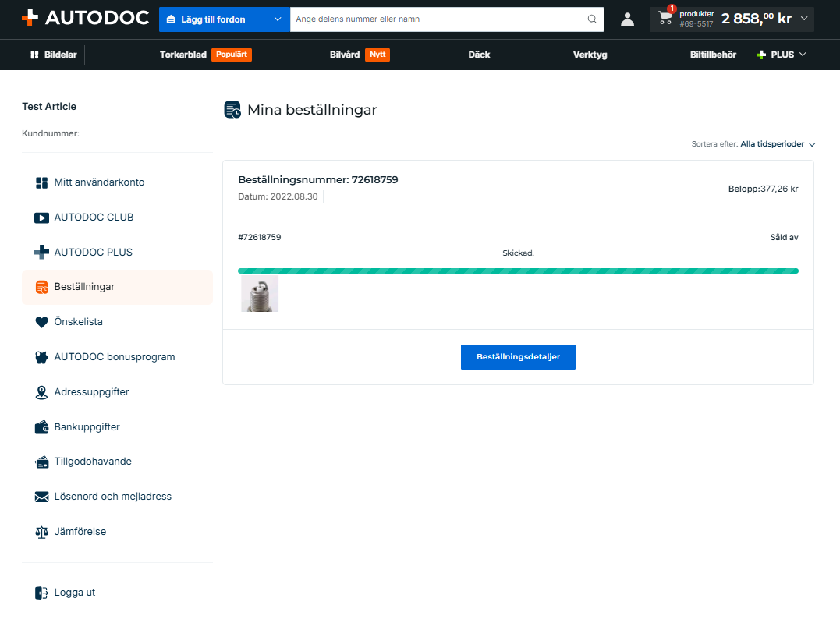
Task: Click the AUTODOC PLUS sidebar cross icon
Action: click(42, 252)
